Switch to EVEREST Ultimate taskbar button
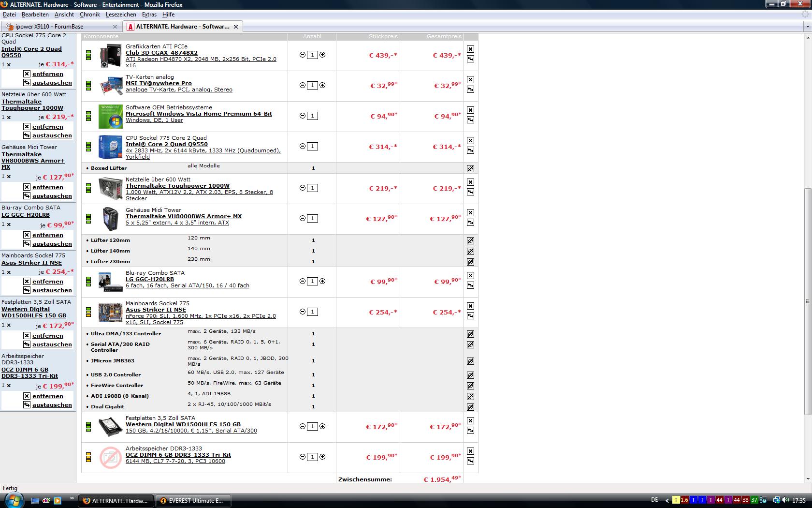Image resolution: width=812 pixels, height=508 pixels. 193,501
